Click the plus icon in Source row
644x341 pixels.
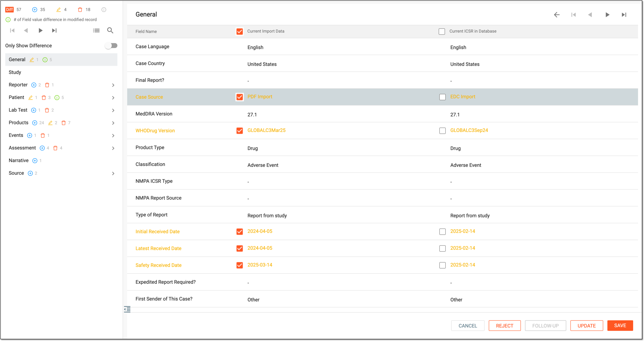[30, 173]
